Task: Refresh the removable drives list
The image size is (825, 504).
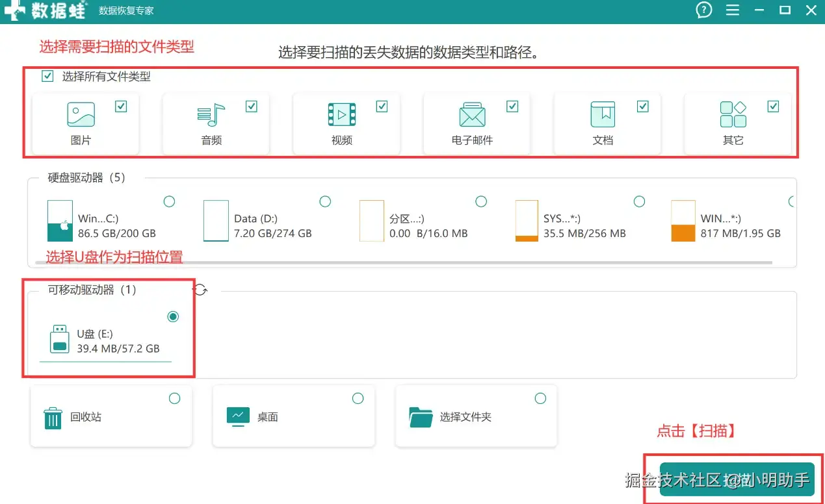Action: coord(200,290)
